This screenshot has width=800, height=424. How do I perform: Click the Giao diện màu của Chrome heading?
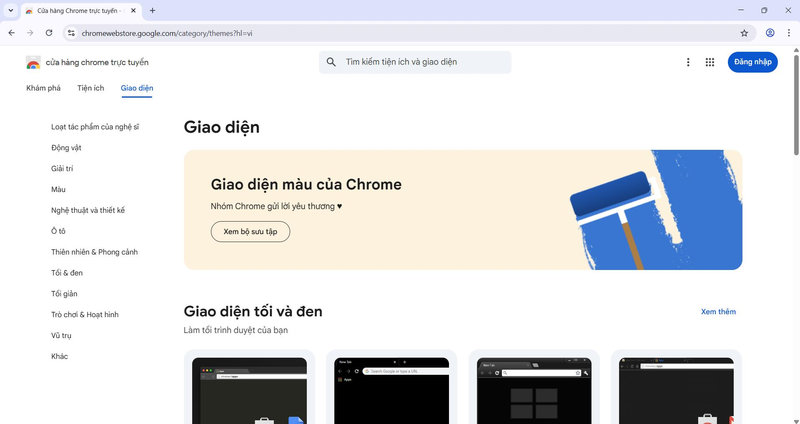pyautogui.click(x=306, y=184)
